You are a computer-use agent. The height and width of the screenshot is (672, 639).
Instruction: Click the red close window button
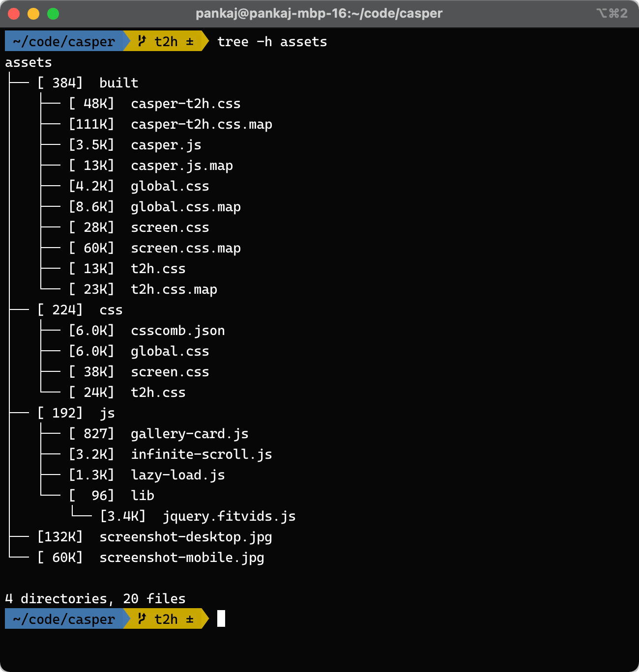[14, 13]
